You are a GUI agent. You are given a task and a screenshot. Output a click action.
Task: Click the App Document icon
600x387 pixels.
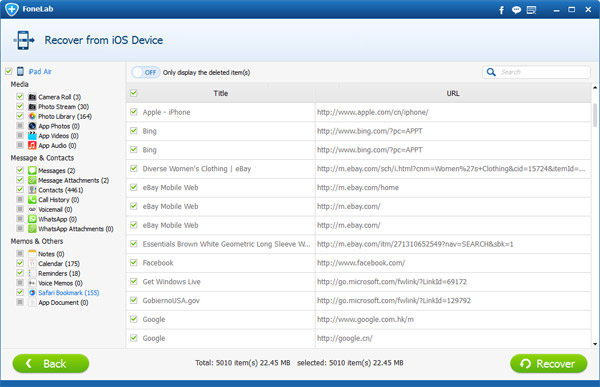pyautogui.click(x=32, y=302)
